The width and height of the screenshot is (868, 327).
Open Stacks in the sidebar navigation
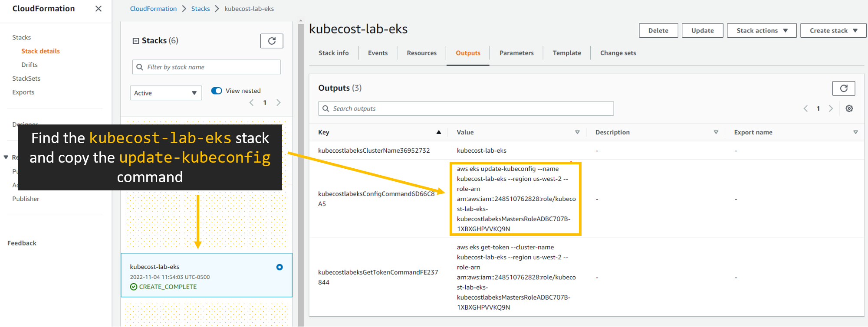tap(22, 37)
